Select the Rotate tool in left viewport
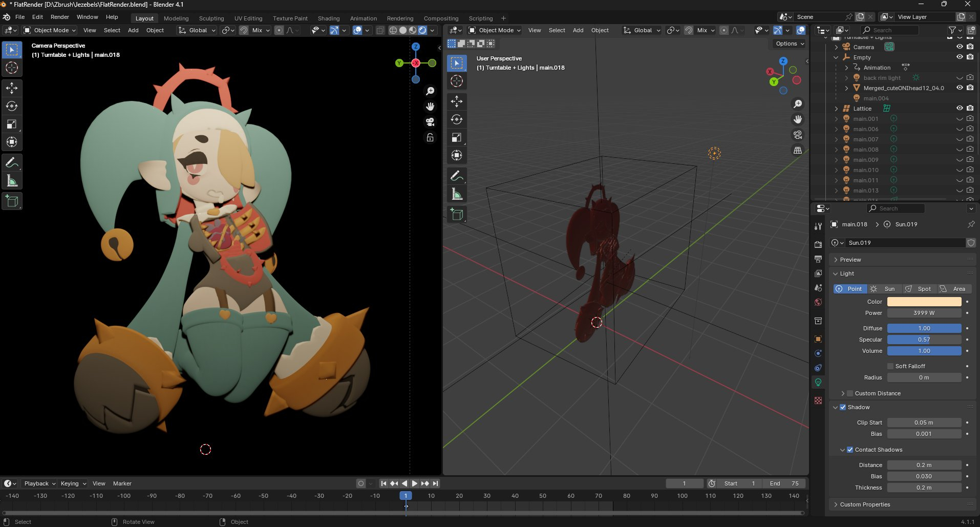Viewport: 980px width, 527px height. [12, 106]
